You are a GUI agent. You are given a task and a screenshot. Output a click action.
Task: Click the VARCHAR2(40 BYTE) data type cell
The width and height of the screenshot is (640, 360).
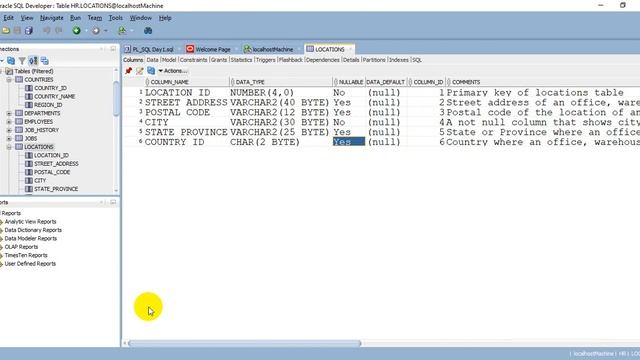point(280,102)
